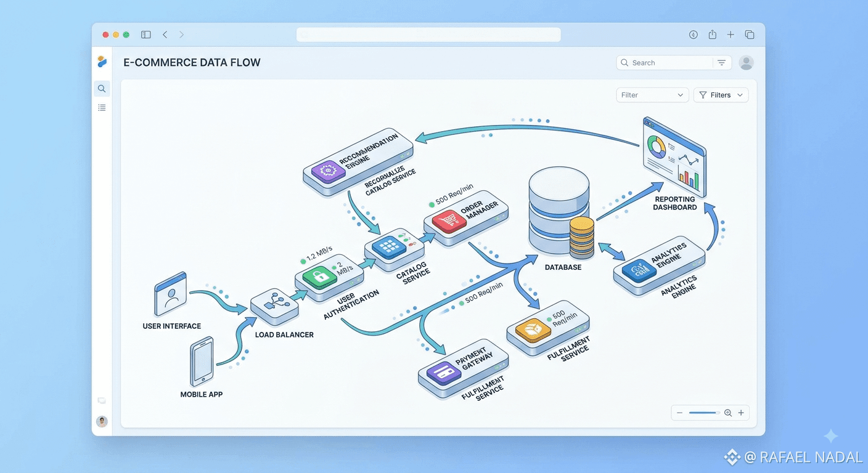The image size is (868, 473).
Task: Click the browser downloads icon
Action: pos(694,35)
